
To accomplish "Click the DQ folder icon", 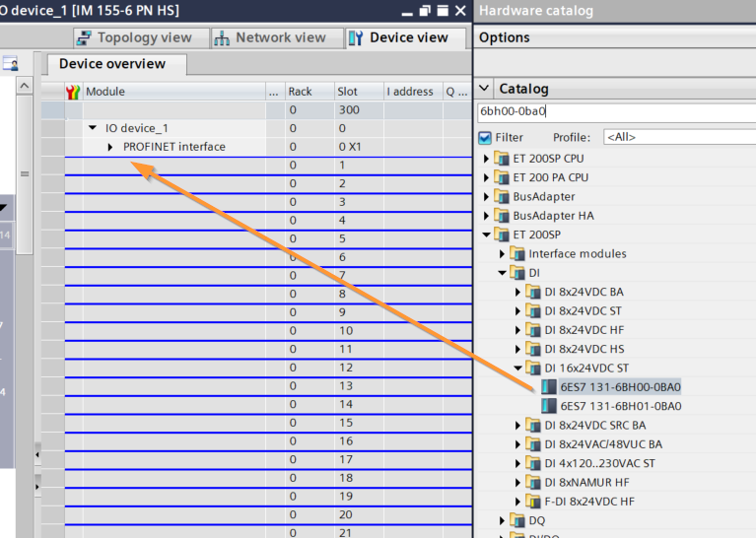I will pos(517,520).
